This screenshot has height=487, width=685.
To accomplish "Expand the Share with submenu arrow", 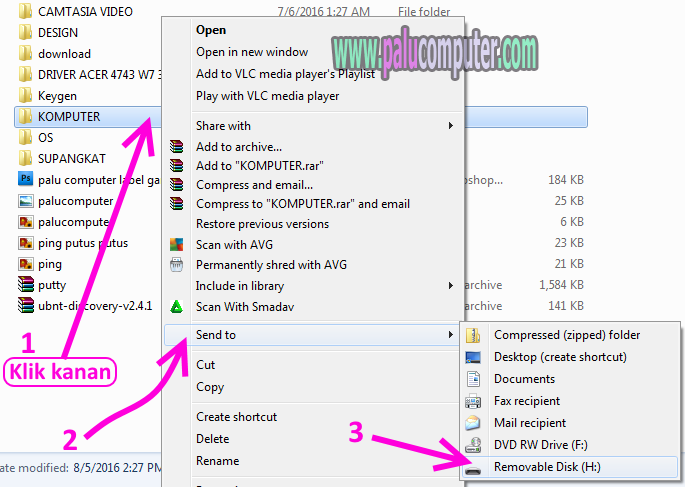I will tap(450, 126).
